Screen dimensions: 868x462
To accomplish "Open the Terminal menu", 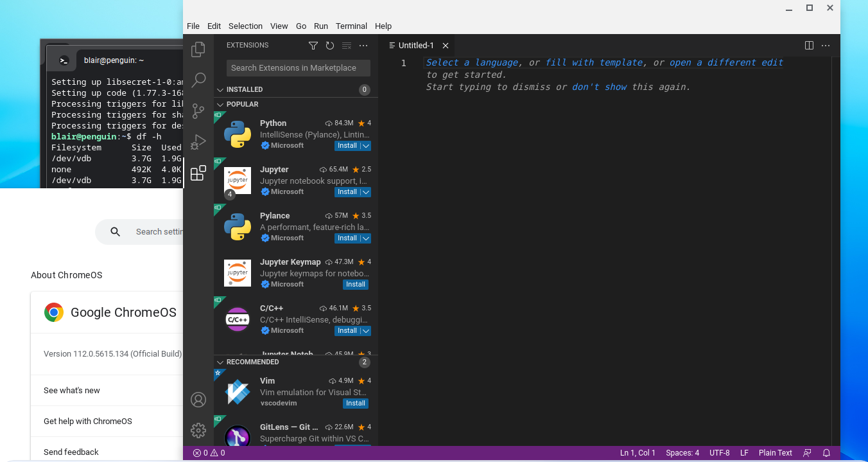I will pos(351,26).
